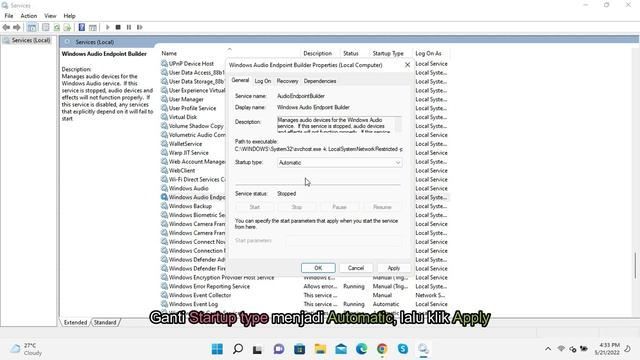
Task: Open Windows Start menu on taskbar
Action: [x=217, y=349]
